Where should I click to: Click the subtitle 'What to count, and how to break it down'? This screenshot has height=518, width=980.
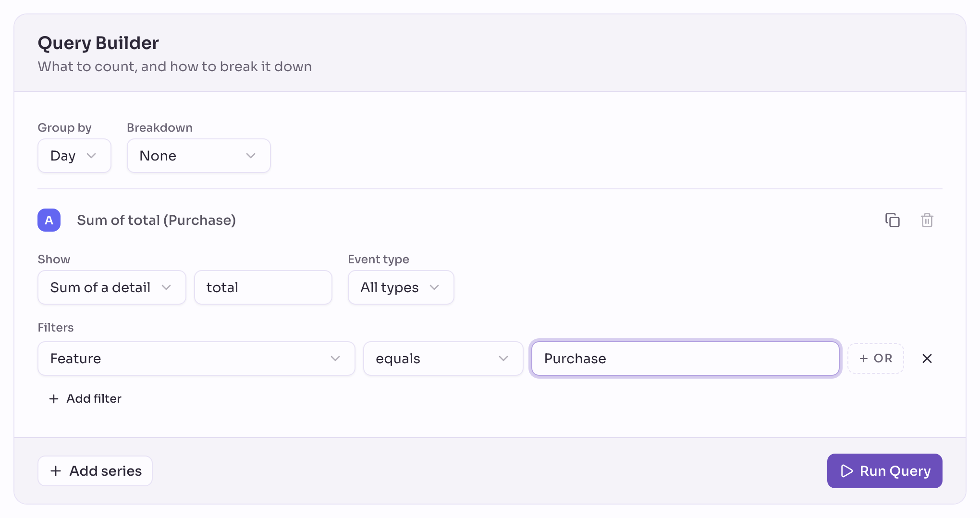tap(175, 66)
